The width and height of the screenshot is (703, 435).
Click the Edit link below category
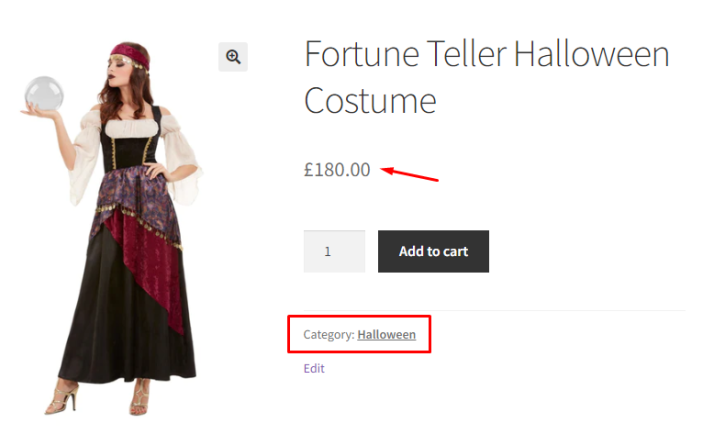pyautogui.click(x=314, y=368)
